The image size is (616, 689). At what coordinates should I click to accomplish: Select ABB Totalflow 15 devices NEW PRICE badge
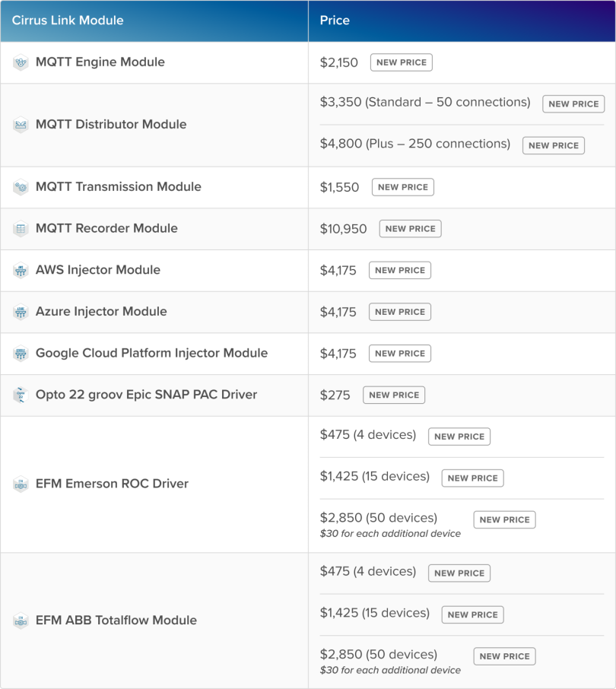pyautogui.click(x=473, y=614)
